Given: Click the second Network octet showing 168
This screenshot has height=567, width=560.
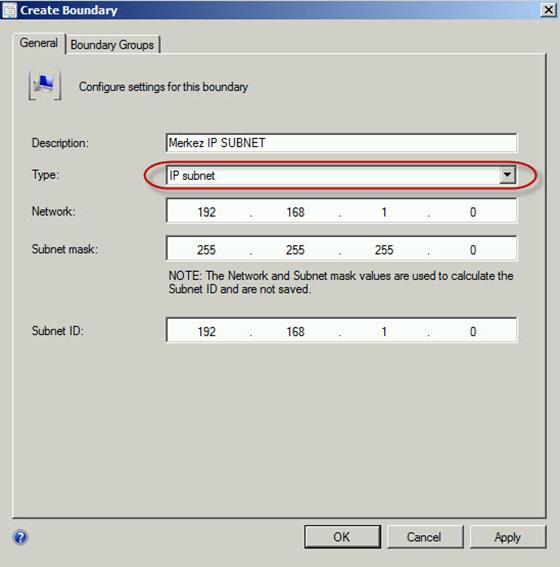Looking at the screenshot, I should click(295, 212).
